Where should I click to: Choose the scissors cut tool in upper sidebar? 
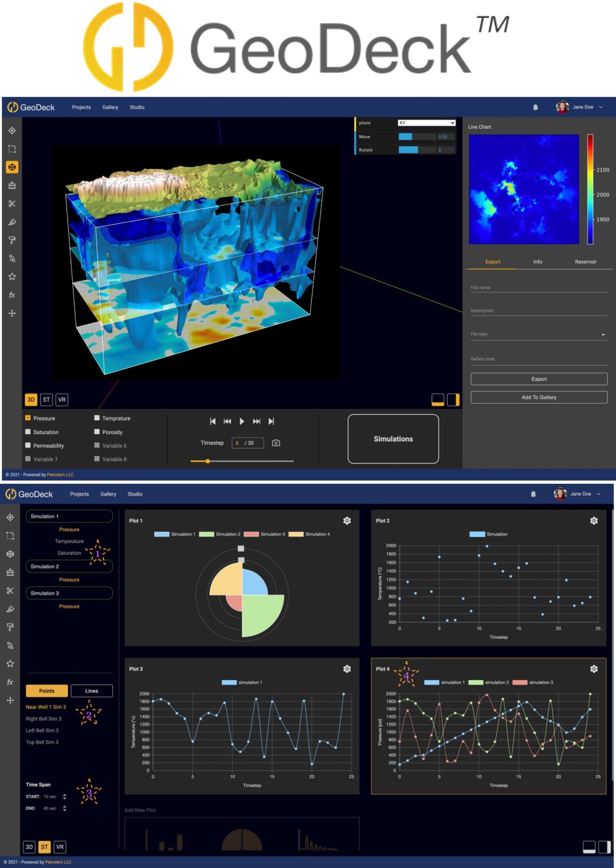(12, 204)
